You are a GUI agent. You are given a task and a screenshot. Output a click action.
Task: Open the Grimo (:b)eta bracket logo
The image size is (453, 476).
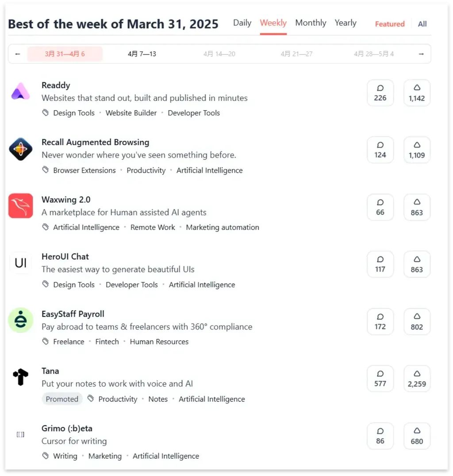click(x=20, y=434)
